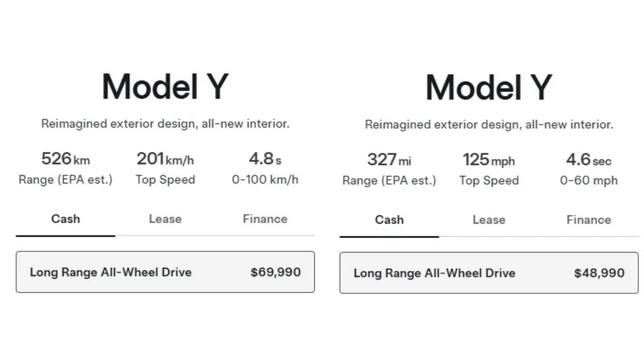Switch to Finance tab above the $69,990 option
Image resolution: width=644 pixels, height=362 pixels.
(265, 219)
